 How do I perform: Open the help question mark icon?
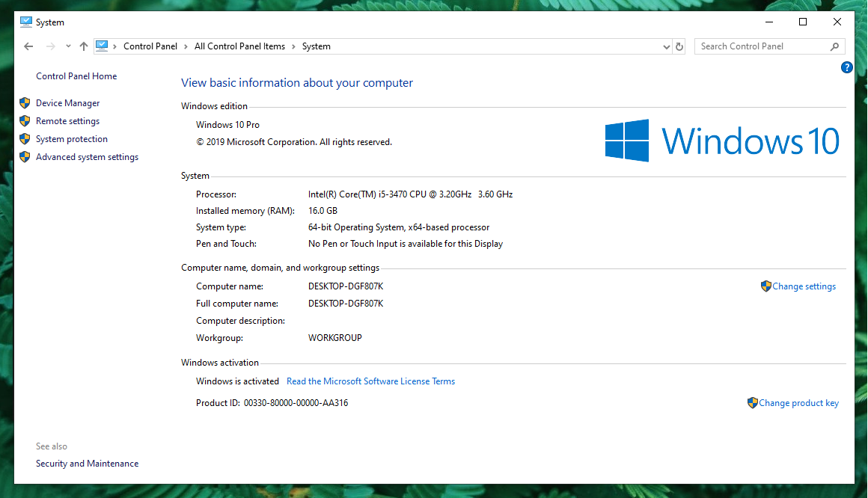(x=847, y=67)
